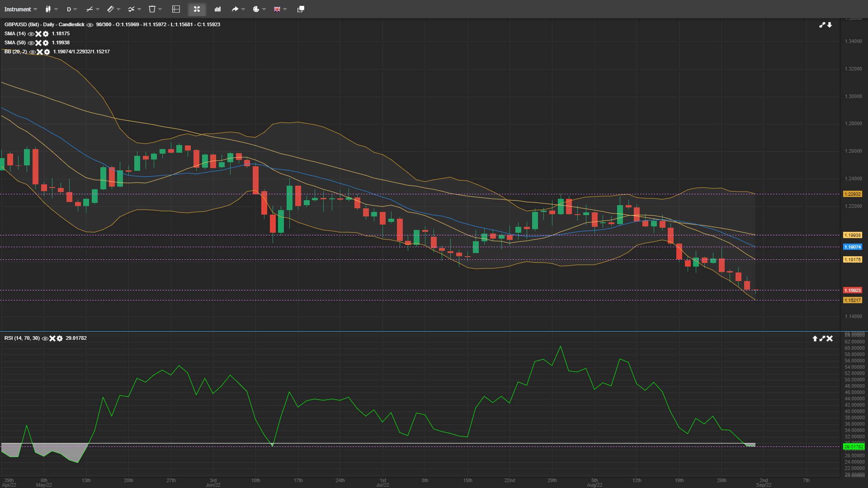868x488 pixels.
Task: Open the color theme palette icon
Action: pyautogui.click(x=255, y=9)
